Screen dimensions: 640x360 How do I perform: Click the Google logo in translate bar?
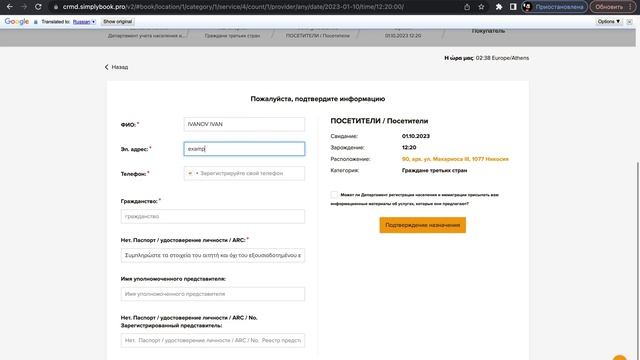(x=17, y=22)
